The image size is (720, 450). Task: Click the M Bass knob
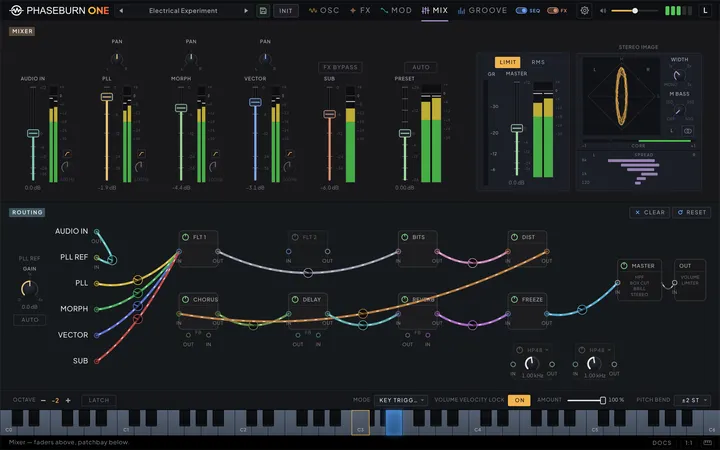coord(679,110)
